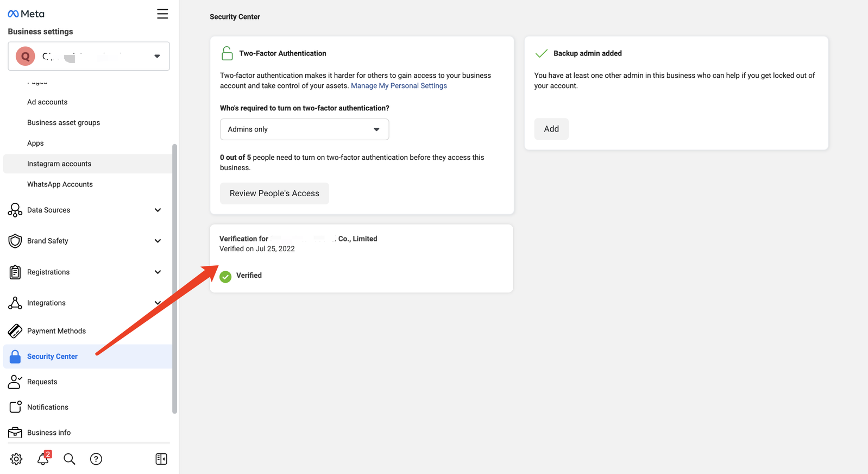Open the notifications bell icon
The image size is (868, 474).
[x=43, y=459]
